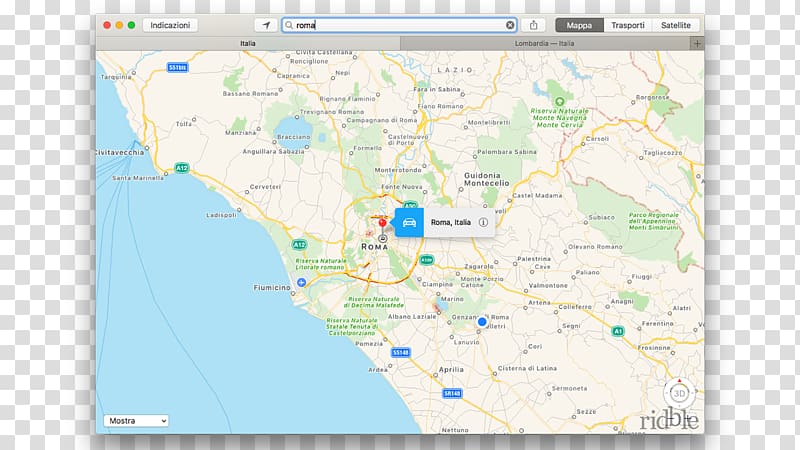Image resolution: width=800 pixels, height=450 pixels.
Task: Click the magnifier icon in the search field
Action: coord(289,25)
